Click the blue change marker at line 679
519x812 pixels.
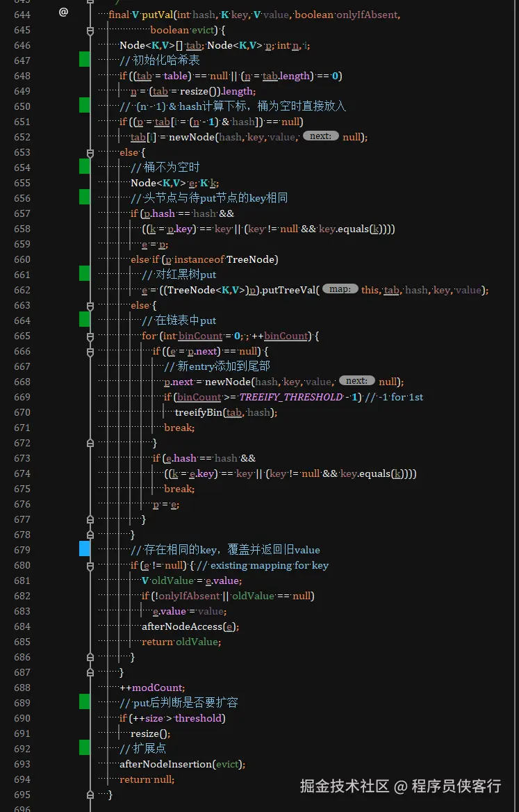(x=84, y=549)
